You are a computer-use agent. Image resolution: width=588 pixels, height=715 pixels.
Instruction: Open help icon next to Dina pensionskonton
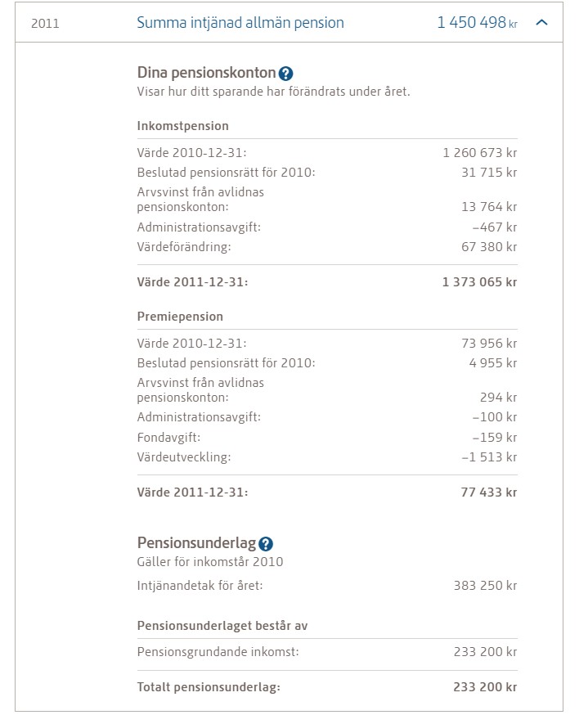coord(285,74)
